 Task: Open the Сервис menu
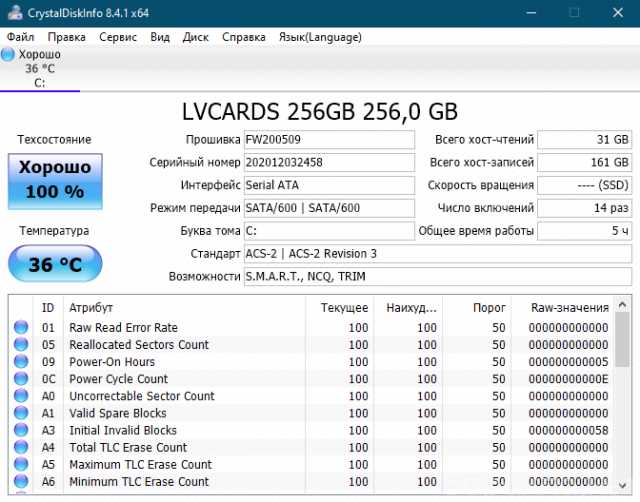point(118,37)
